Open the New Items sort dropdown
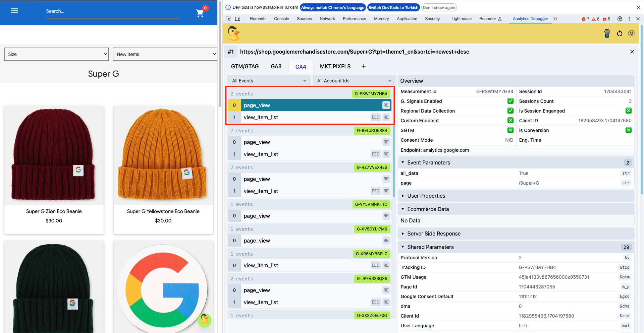The width and height of the screenshot is (644, 333). pyautogui.click(x=165, y=54)
